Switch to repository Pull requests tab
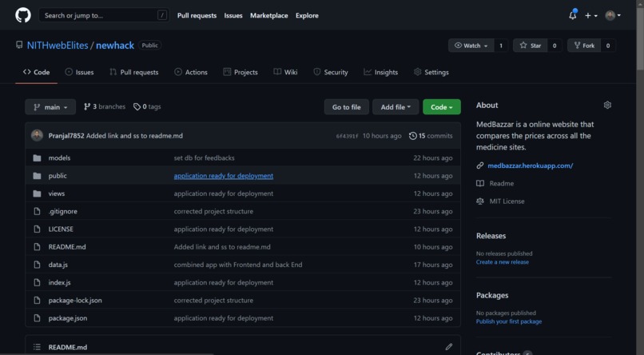This screenshot has height=355, width=644. pyautogui.click(x=134, y=72)
